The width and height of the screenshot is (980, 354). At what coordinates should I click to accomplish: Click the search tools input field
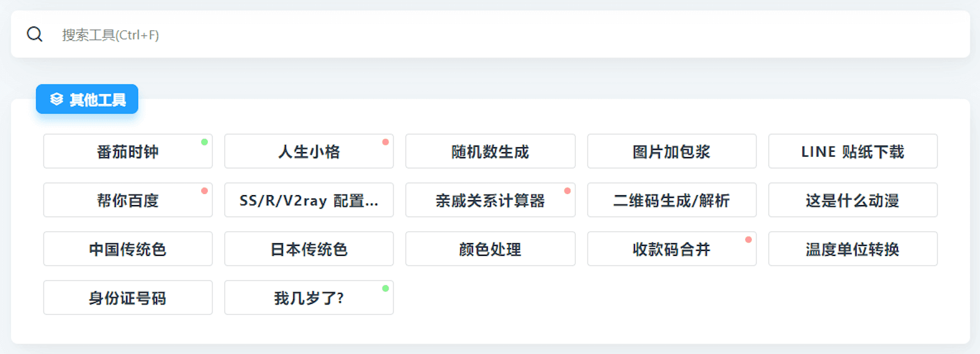pos(496,35)
